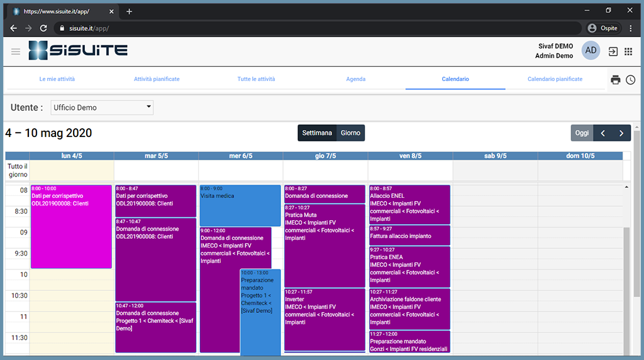Click the dom 10/5 day header
644x360 pixels.
click(580, 156)
